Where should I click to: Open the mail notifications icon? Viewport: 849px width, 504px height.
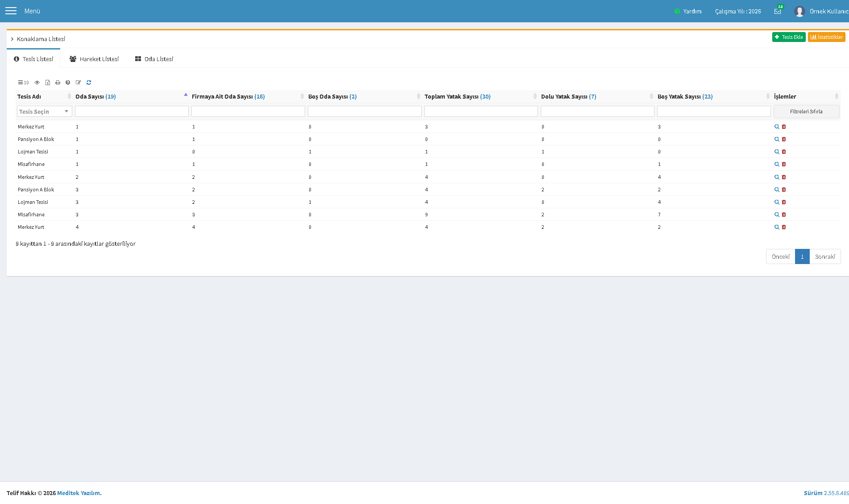point(778,11)
